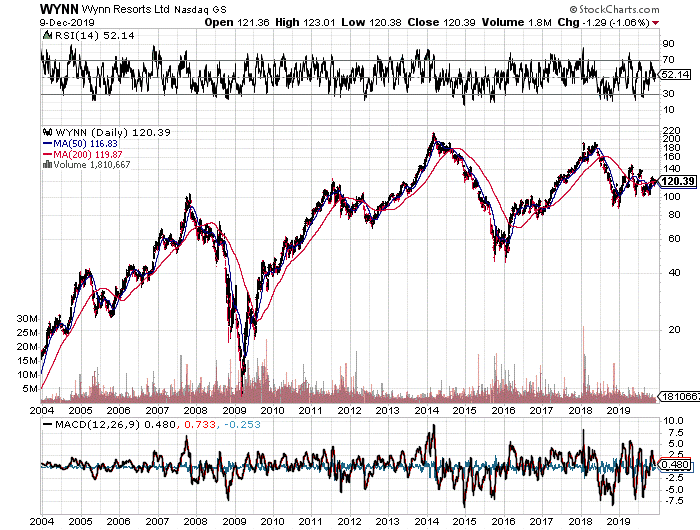Click the 1810667 volume tag on axis
700x530 pixels.
[x=679, y=396]
